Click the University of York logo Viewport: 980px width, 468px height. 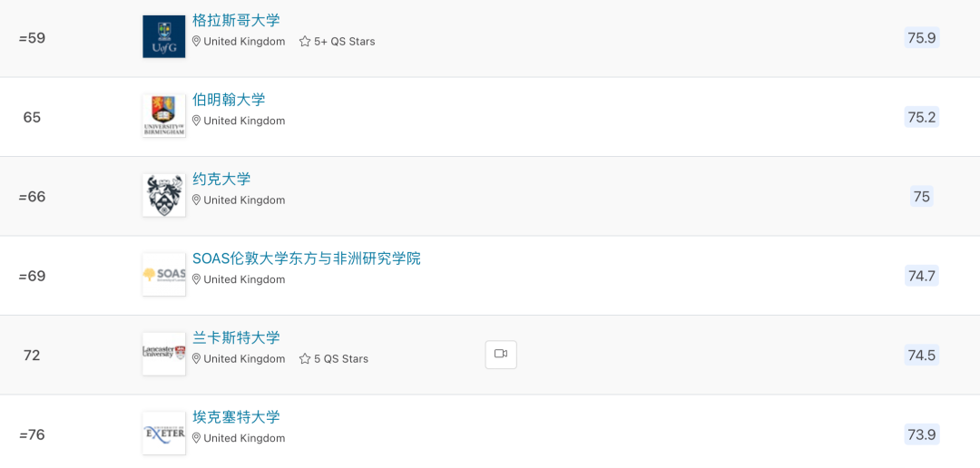(x=163, y=196)
